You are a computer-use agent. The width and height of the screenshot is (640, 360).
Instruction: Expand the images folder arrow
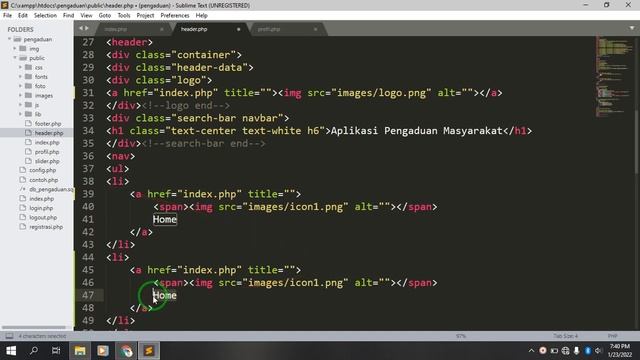20,95
